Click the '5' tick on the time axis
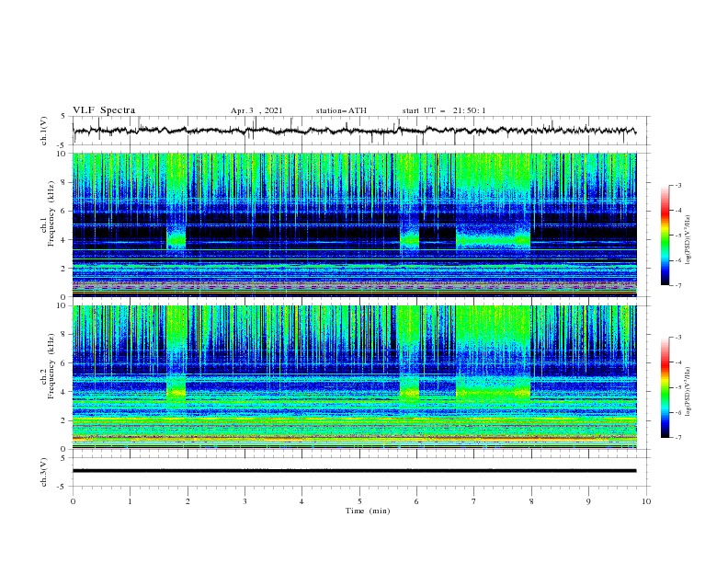This screenshot has height=563, width=728. [359, 501]
